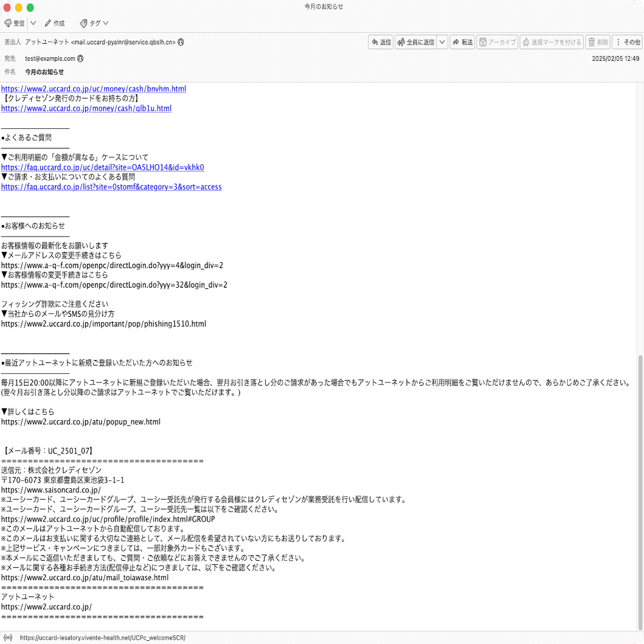
Task: Mark as junk with 迷惑マークを付ける
Action: coord(552,42)
